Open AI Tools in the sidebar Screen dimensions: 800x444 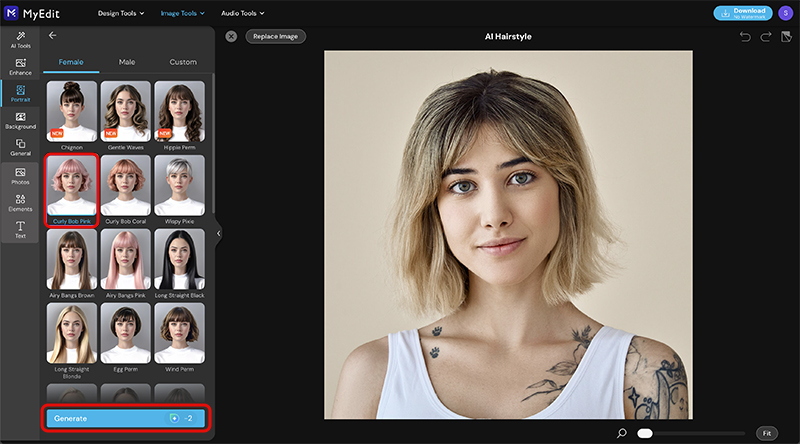[x=20, y=40]
